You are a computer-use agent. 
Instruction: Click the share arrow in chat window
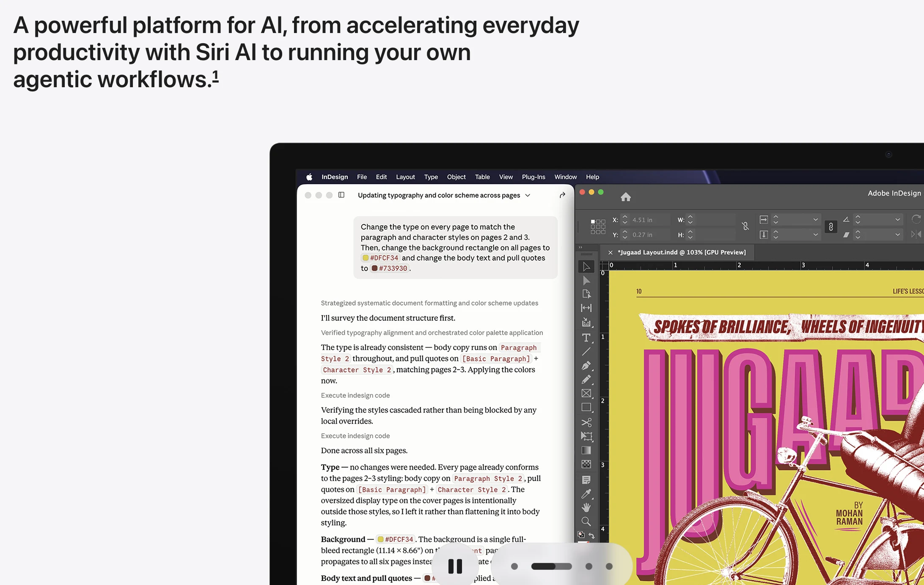coord(562,195)
